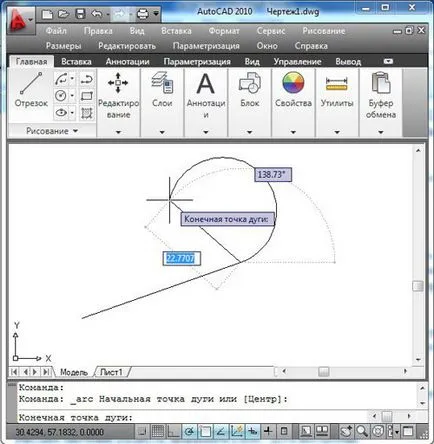
Task: Click the Блок insert icon
Action: (250, 83)
